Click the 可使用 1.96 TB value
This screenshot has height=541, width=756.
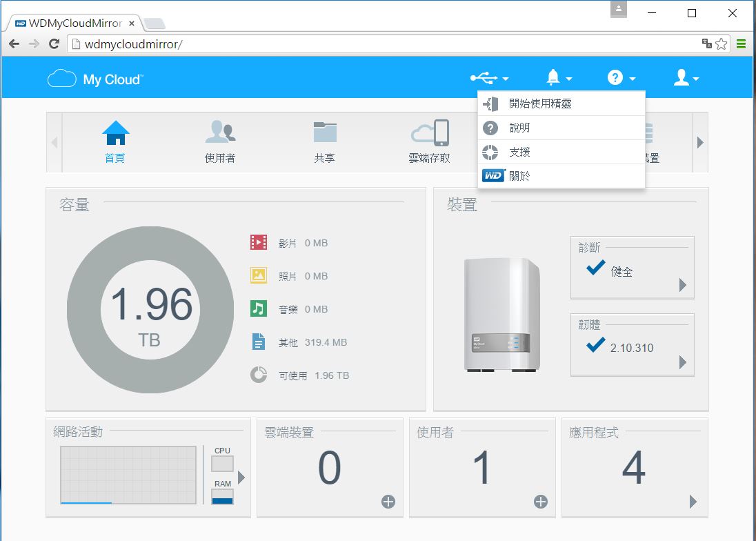[x=332, y=375]
